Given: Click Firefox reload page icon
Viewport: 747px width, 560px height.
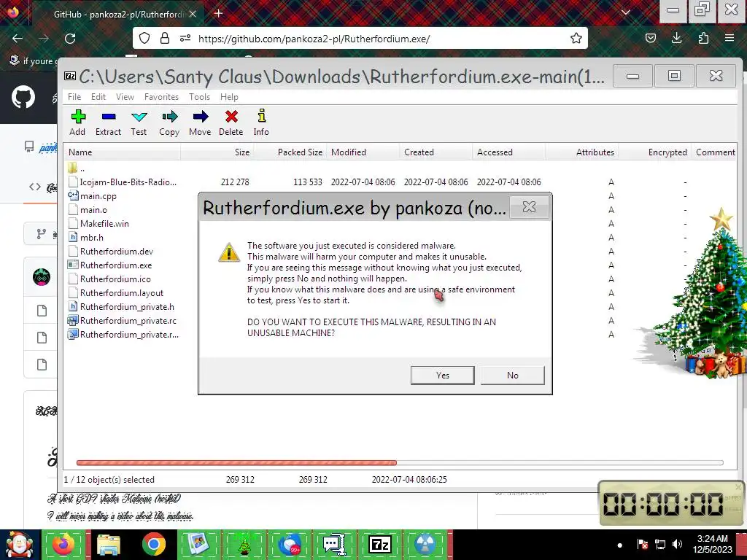Looking at the screenshot, I should pos(70,39).
